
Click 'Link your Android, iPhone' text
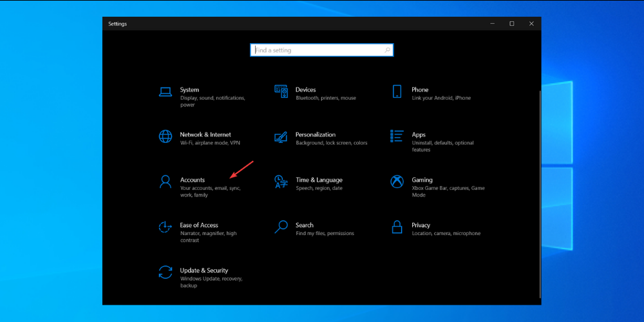(x=441, y=98)
